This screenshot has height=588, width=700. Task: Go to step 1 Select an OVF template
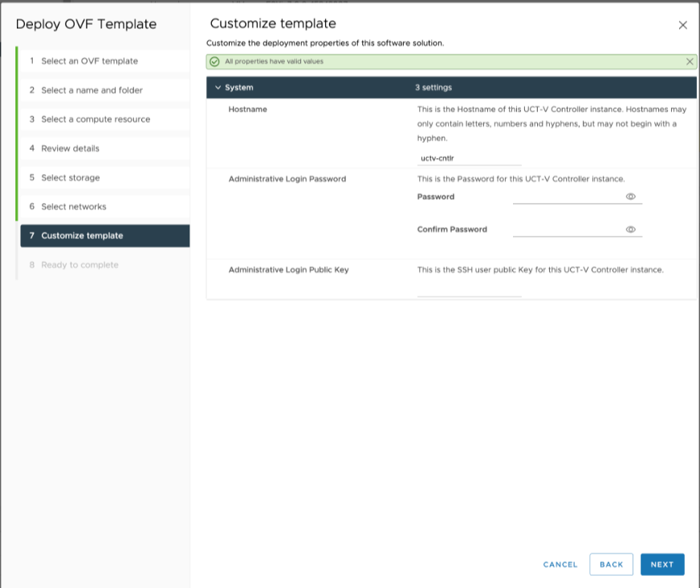click(89, 61)
